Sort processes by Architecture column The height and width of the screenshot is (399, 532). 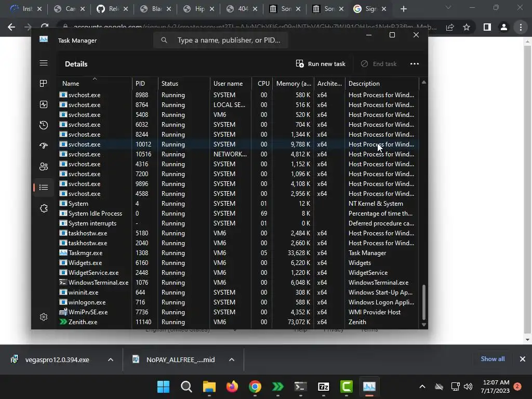click(x=329, y=84)
